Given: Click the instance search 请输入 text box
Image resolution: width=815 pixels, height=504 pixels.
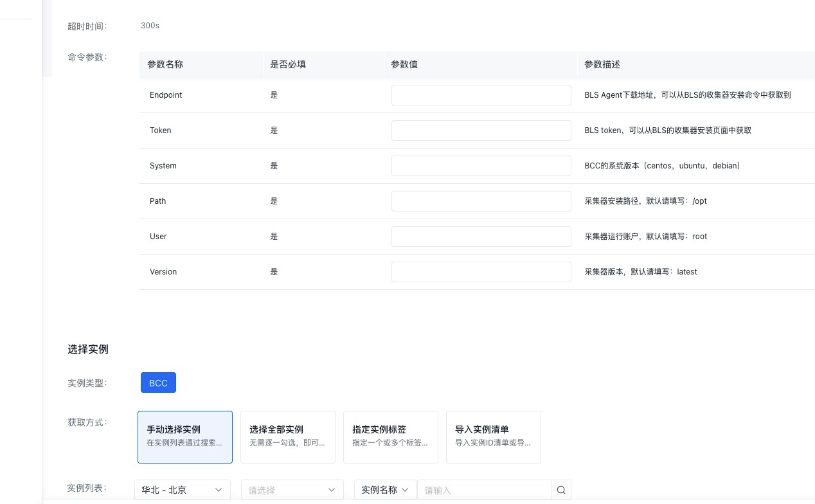Looking at the screenshot, I should pyautogui.click(x=483, y=490).
